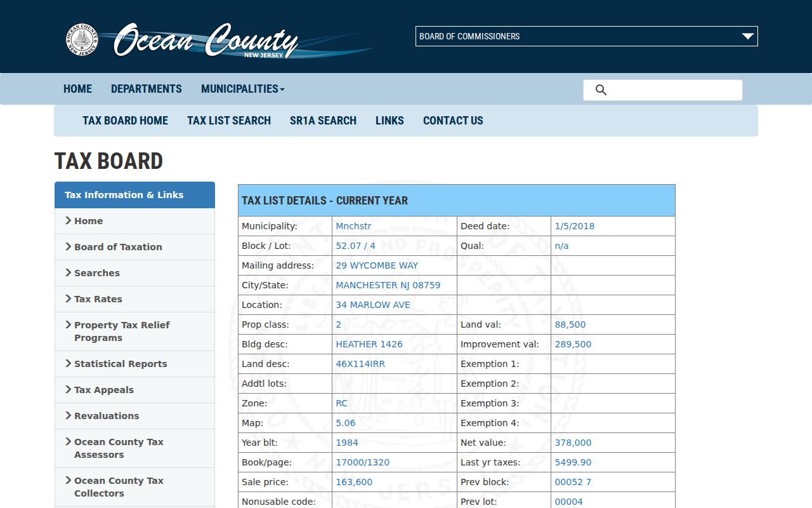Screen dimensions: 812x508
Task: Click land value 88,500
Action: (x=570, y=324)
